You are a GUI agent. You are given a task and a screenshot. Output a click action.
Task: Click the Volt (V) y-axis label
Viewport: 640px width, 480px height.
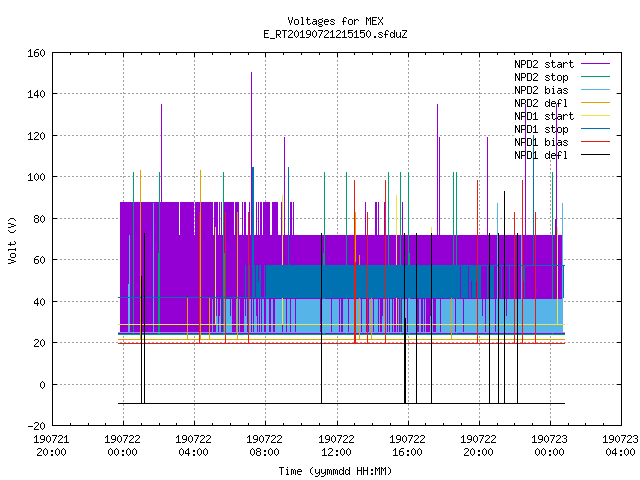13,240
